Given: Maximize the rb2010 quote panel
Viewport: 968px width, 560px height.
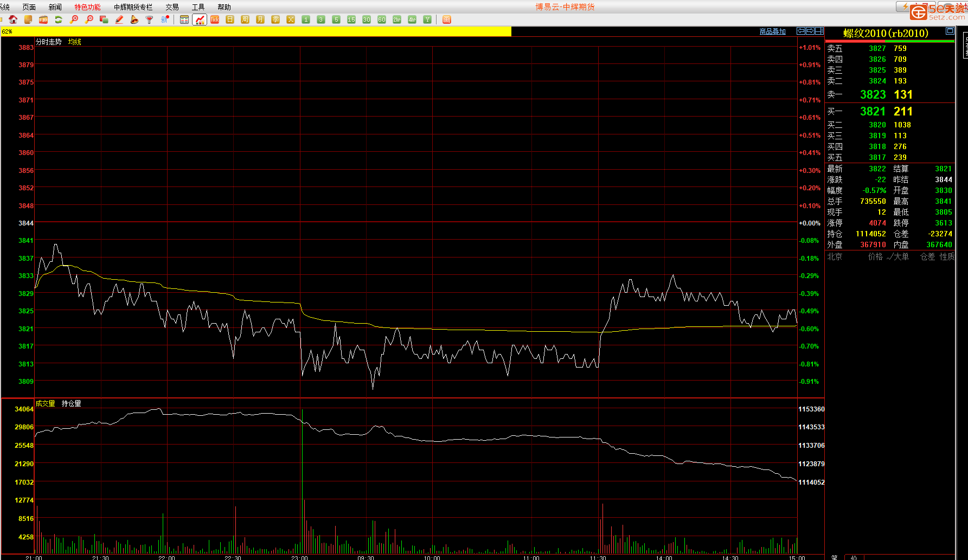Looking at the screenshot, I should pyautogui.click(x=950, y=31).
